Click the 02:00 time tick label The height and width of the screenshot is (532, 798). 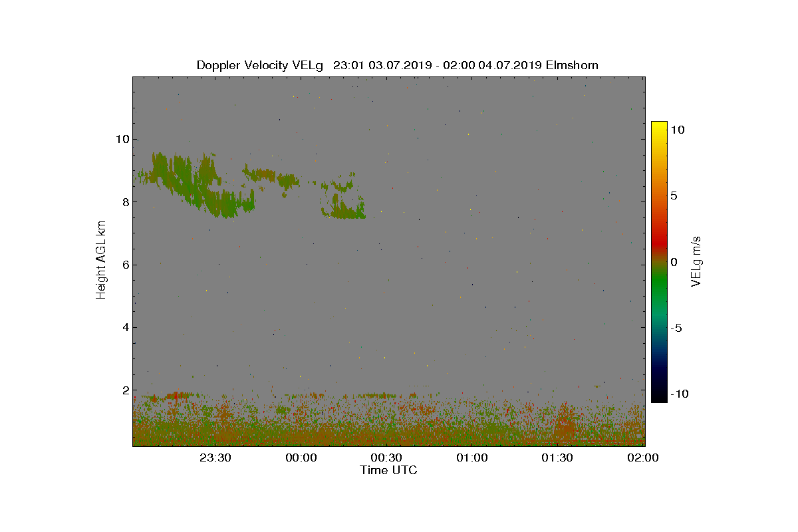click(642, 458)
